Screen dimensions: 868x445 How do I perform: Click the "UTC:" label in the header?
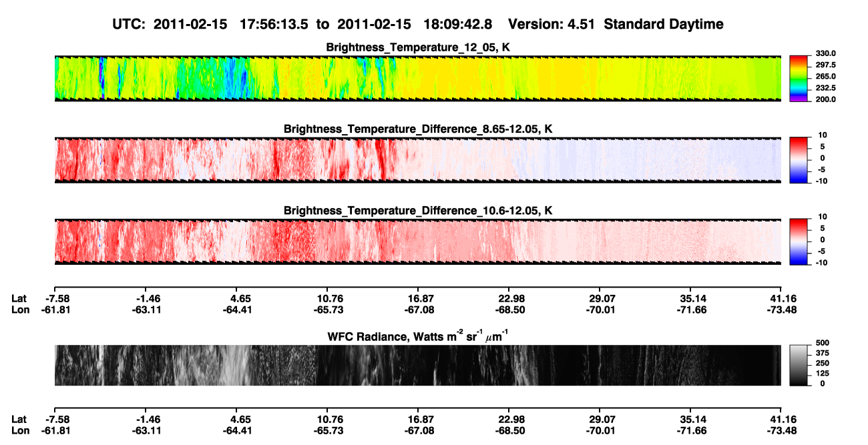coord(129,25)
